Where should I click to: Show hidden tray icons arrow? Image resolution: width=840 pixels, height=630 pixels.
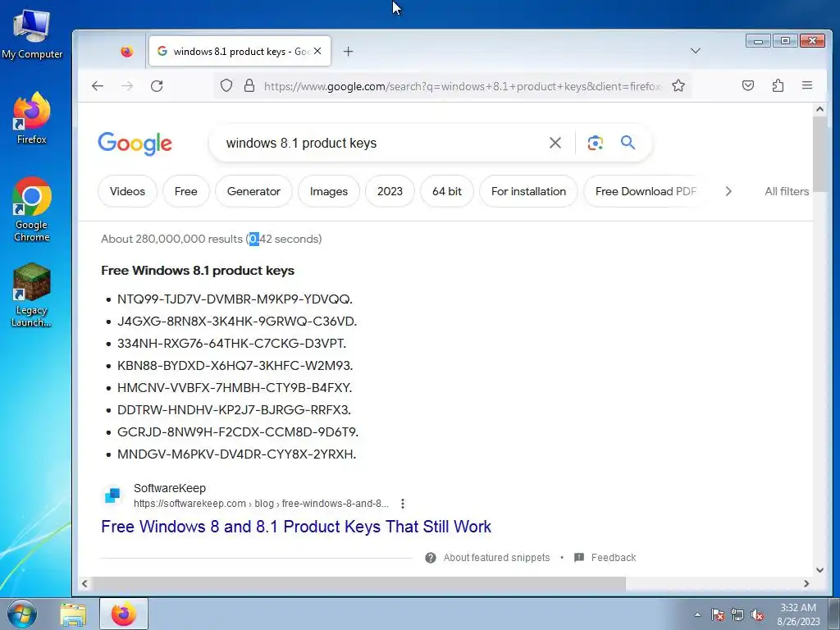(697, 614)
